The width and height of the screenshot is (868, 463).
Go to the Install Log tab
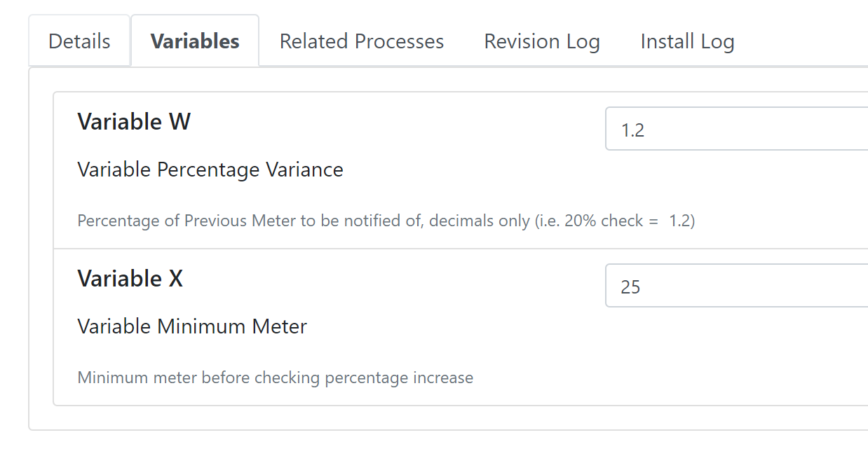pos(687,41)
